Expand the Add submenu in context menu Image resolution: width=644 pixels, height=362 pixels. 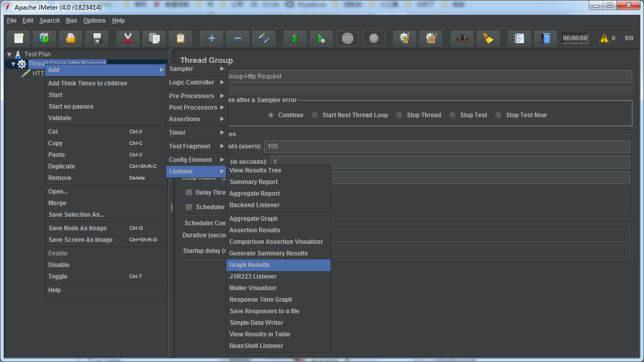[x=106, y=70]
